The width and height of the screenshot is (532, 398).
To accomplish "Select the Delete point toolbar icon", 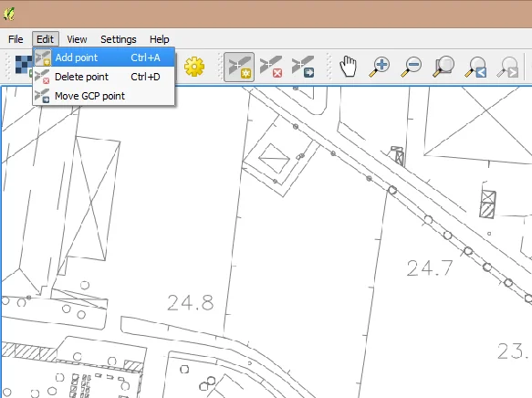I will coord(271,67).
